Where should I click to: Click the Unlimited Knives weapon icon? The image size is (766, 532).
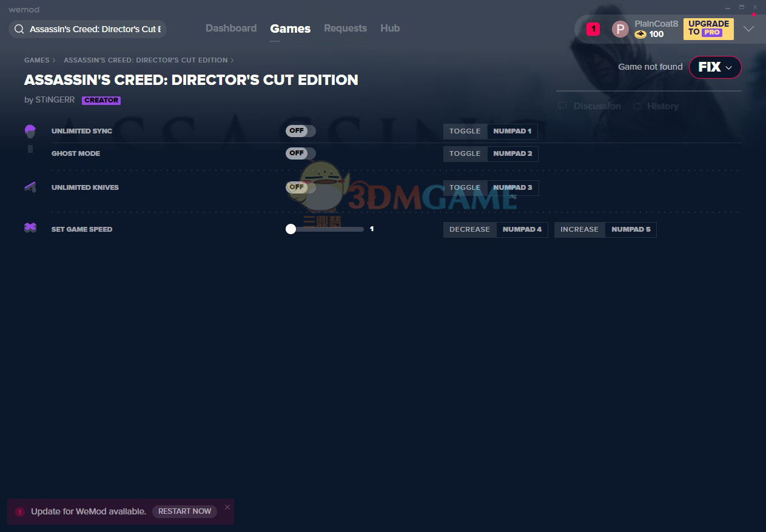click(x=30, y=187)
